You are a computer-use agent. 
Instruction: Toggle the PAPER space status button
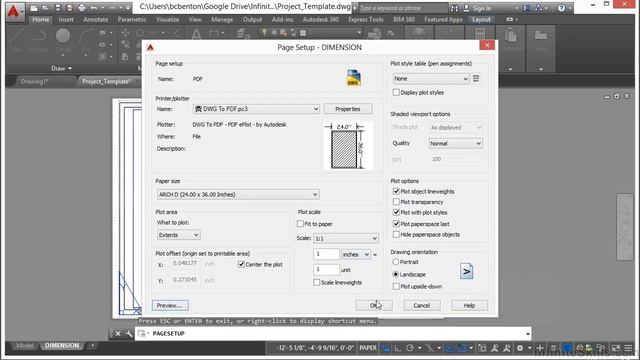pyautogui.click(x=368, y=348)
